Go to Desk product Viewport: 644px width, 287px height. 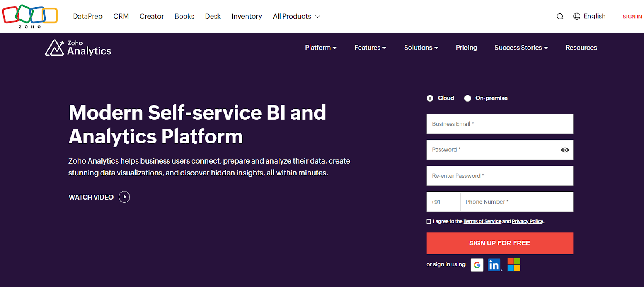(x=213, y=17)
